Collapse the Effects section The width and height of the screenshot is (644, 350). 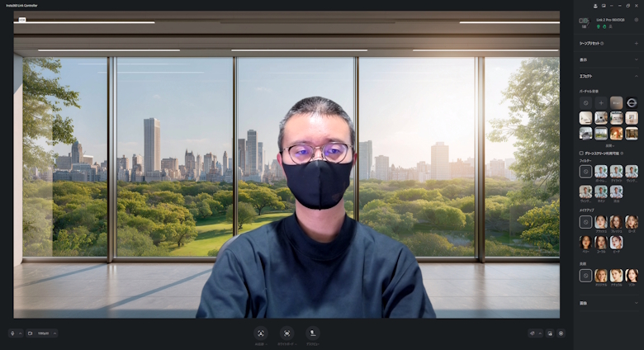(x=635, y=76)
